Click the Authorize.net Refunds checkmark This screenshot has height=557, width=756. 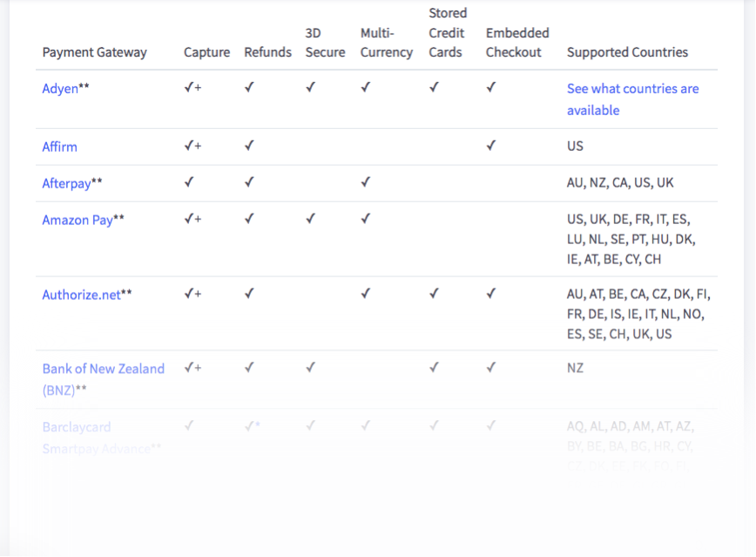pos(249,294)
